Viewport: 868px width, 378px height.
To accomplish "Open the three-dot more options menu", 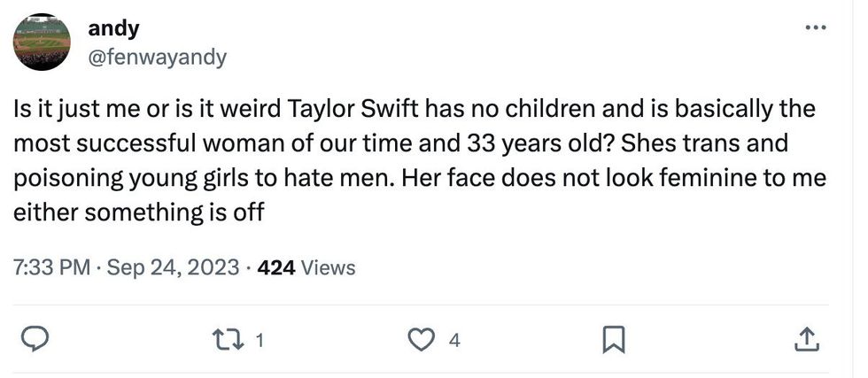I will pos(814,28).
